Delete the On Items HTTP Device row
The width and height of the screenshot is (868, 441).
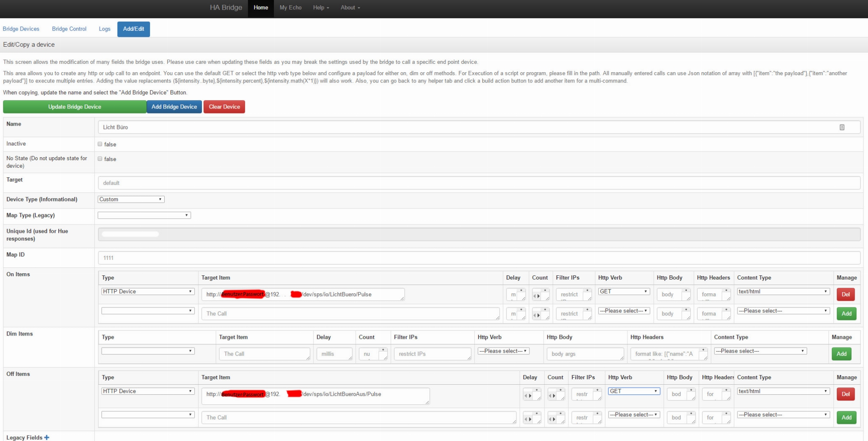click(x=845, y=295)
